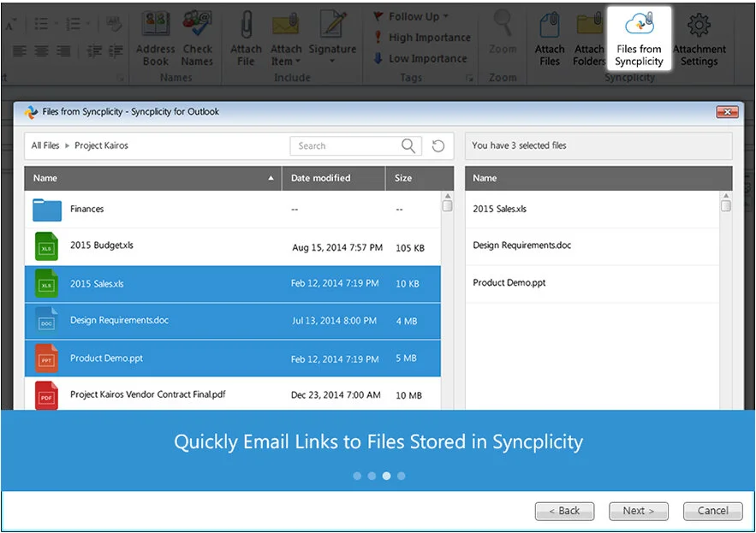Click the Attach Folders icon
Screen dimensions: 756x533
[x=589, y=24]
